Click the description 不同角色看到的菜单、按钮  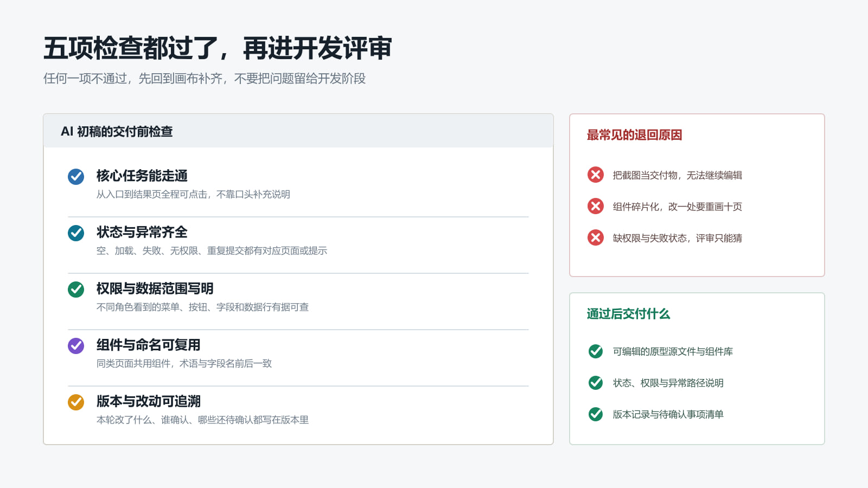pyautogui.click(x=202, y=307)
